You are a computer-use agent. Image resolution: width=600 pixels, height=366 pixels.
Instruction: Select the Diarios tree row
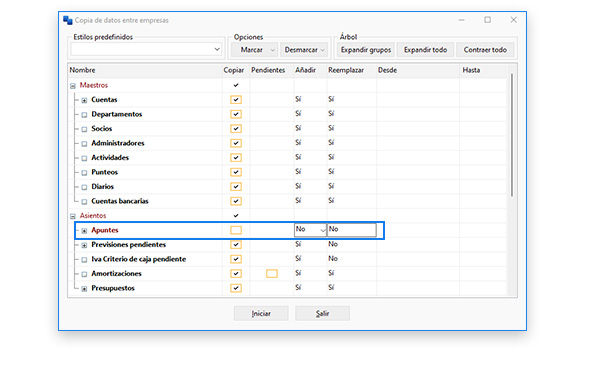(x=103, y=187)
